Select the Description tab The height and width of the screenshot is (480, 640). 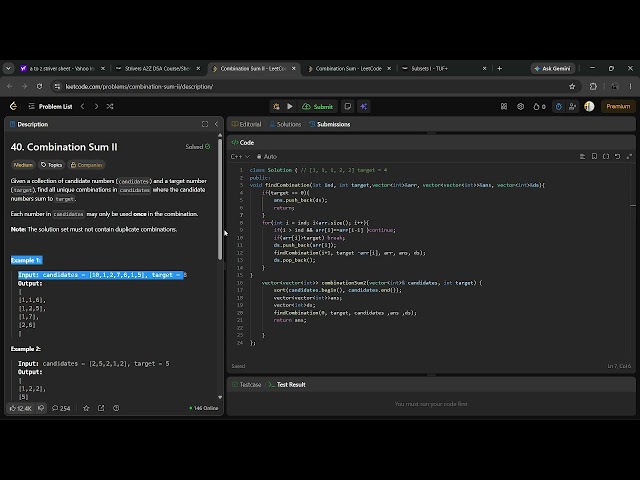tap(29, 124)
